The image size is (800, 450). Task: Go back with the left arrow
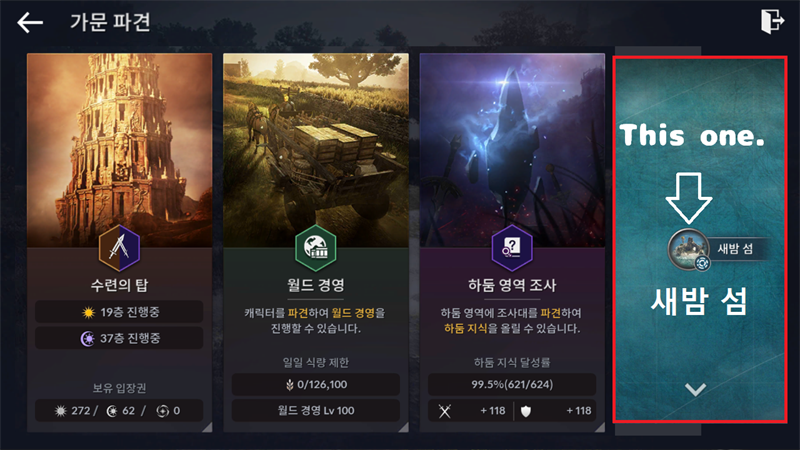tap(30, 23)
